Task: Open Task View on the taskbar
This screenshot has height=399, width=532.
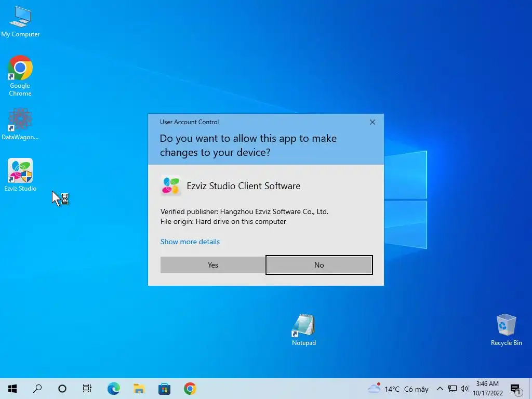Action: coord(87,389)
